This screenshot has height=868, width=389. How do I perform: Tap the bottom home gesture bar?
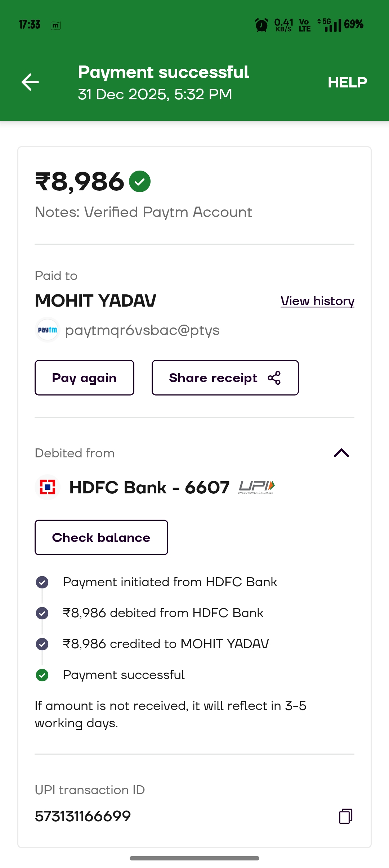tap(194, 858)
